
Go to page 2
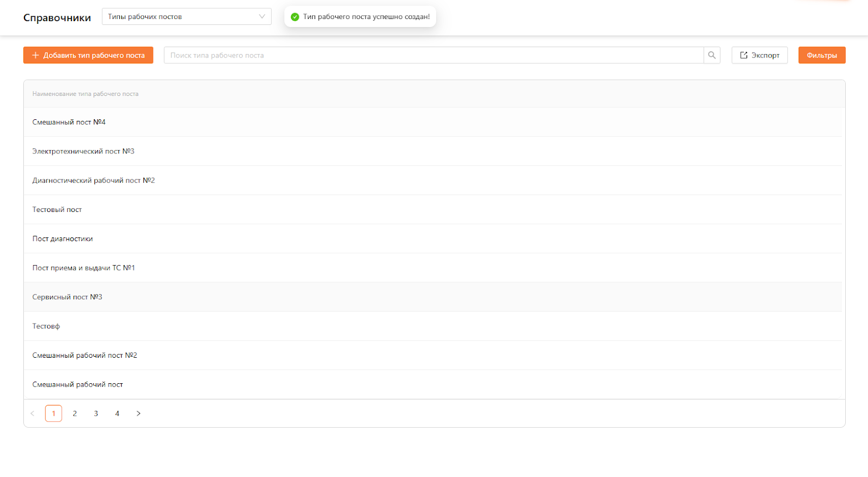(75, 414)
